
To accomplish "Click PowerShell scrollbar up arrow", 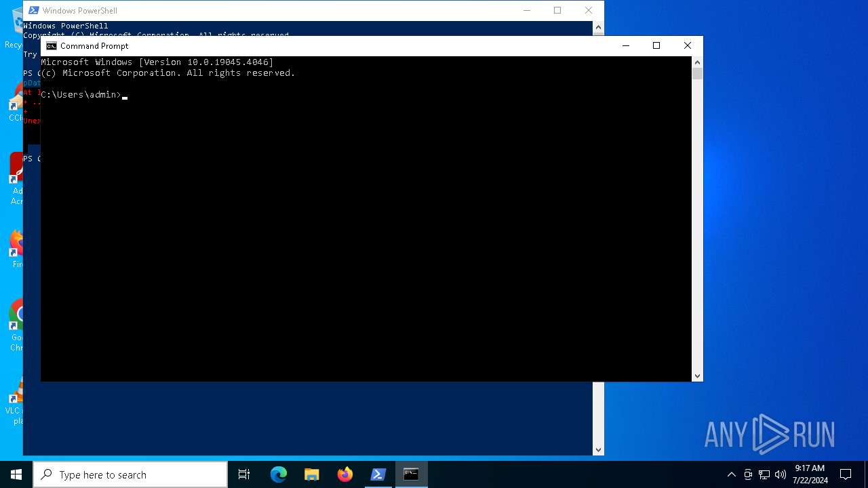I will coord(598,28).
